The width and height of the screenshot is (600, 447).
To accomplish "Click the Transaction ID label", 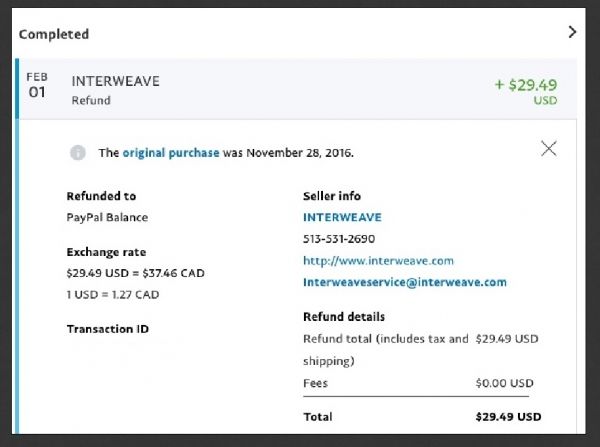I will [108, 329].
